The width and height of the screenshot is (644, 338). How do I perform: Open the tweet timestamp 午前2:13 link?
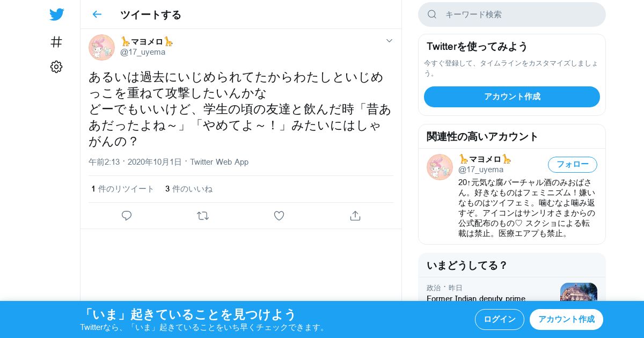click(x=135, y=161)
